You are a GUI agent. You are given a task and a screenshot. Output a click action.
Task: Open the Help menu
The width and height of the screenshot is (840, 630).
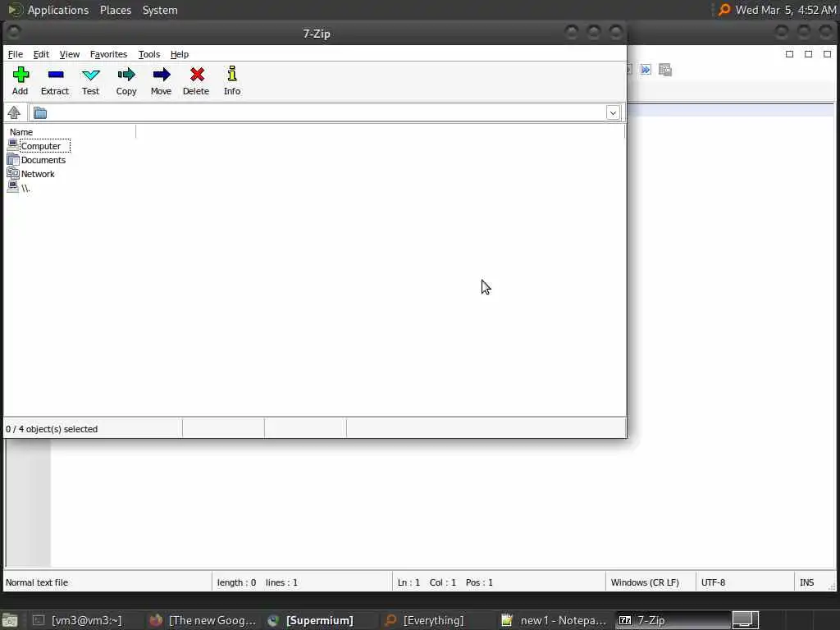[x=180, y=54]
